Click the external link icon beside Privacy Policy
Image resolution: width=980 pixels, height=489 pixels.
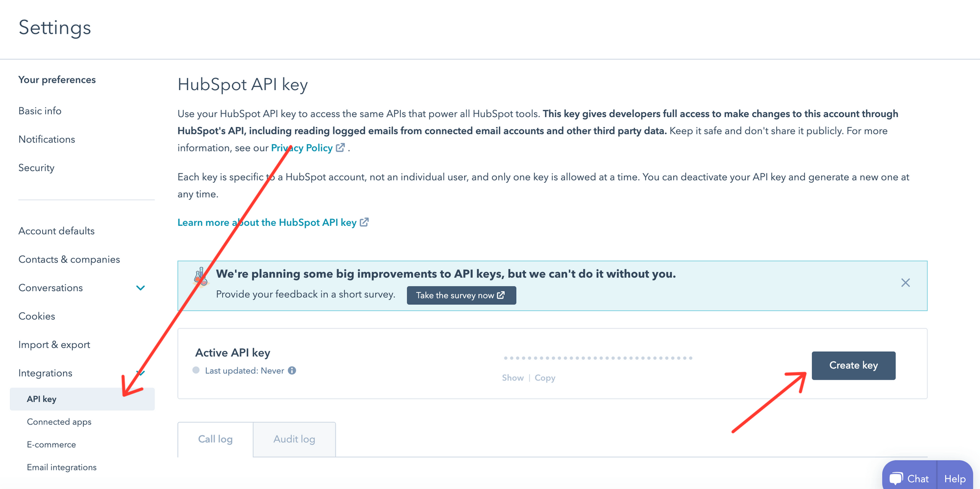click(341, 147)
